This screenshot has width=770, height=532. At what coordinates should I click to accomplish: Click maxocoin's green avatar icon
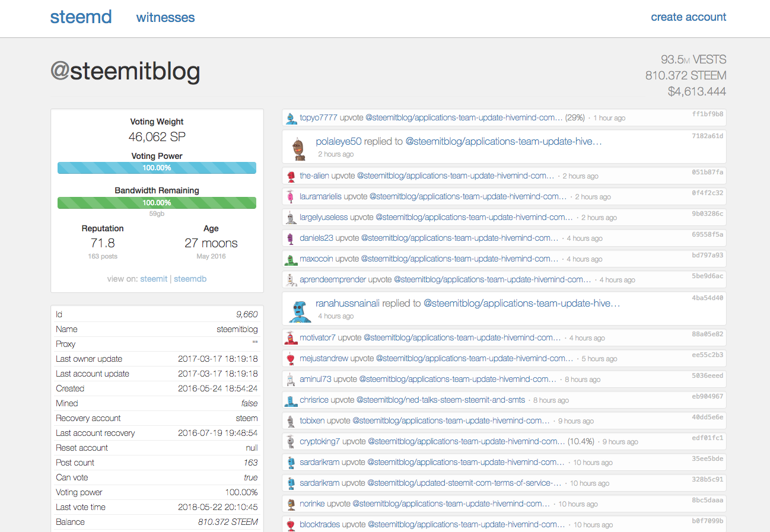291,259
